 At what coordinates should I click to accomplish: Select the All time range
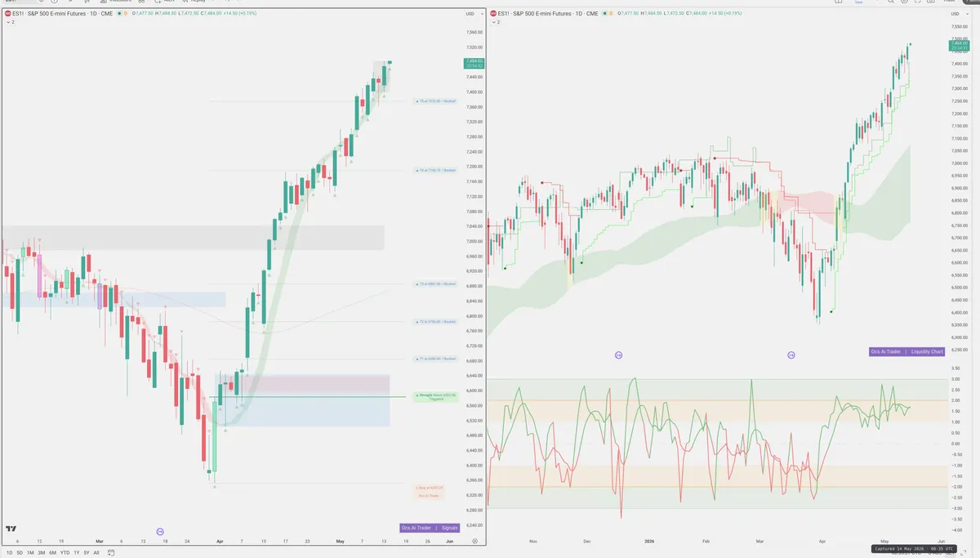point(96,553)
